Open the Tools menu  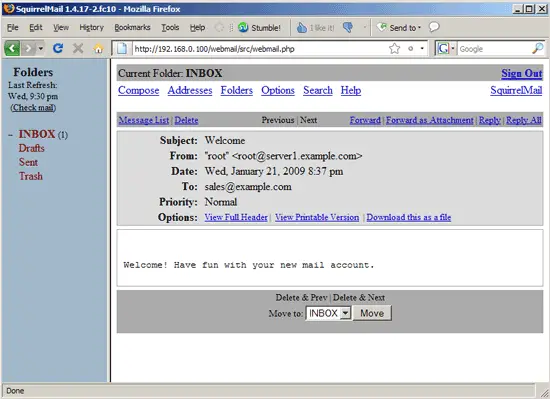coord(170,27)
